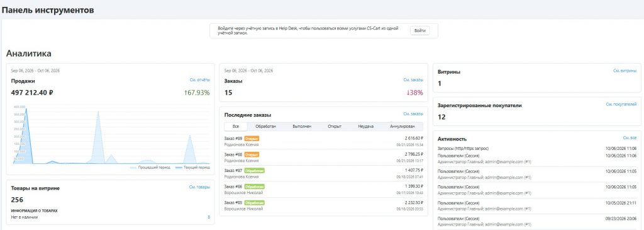Open the См. товары link
The height and width of the screenshot is (230, 644).
coord(199,187)
